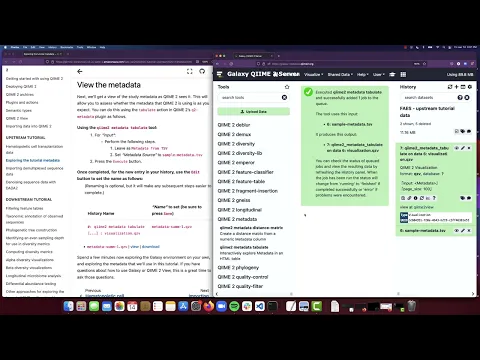
Task: Open the Trash in the Dock
Action: (412, 306)
